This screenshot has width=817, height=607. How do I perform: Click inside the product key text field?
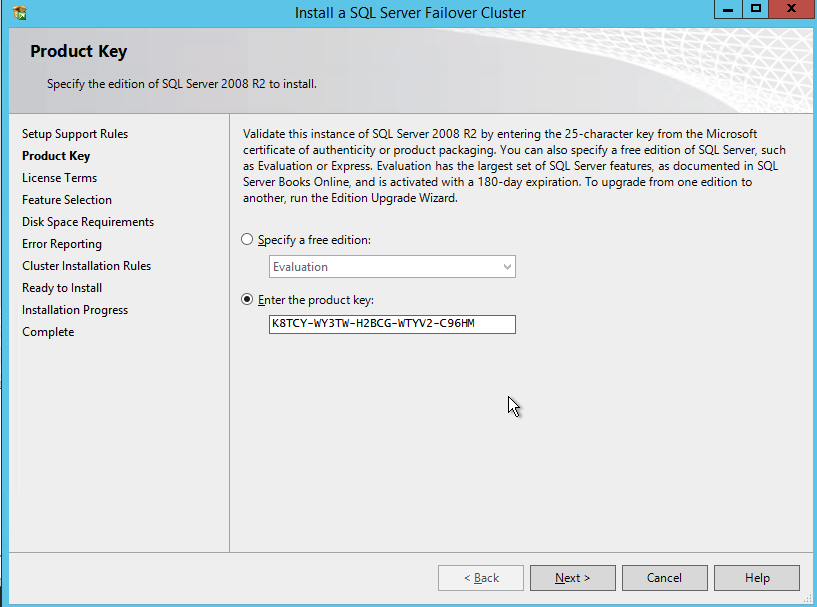click(392, 324)
